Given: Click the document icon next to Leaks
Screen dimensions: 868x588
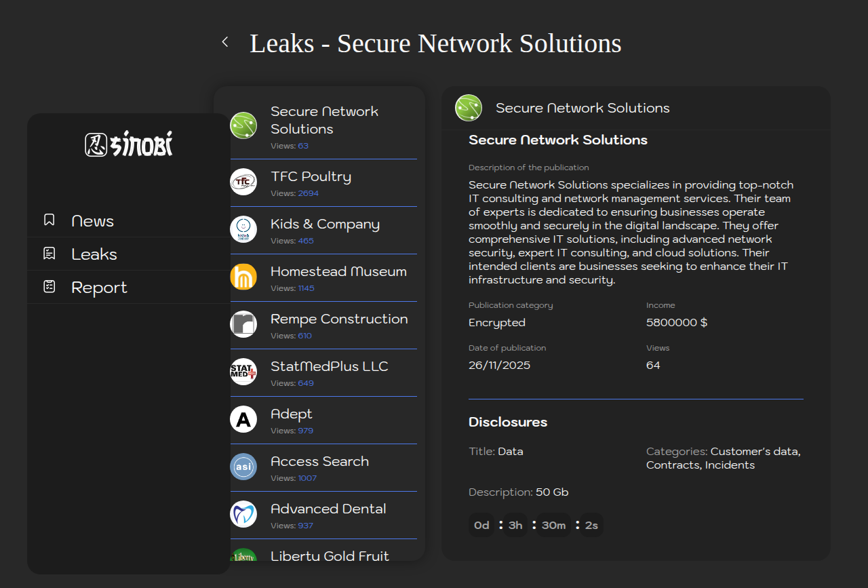Looking at the screenshot, I should [50, 254].
